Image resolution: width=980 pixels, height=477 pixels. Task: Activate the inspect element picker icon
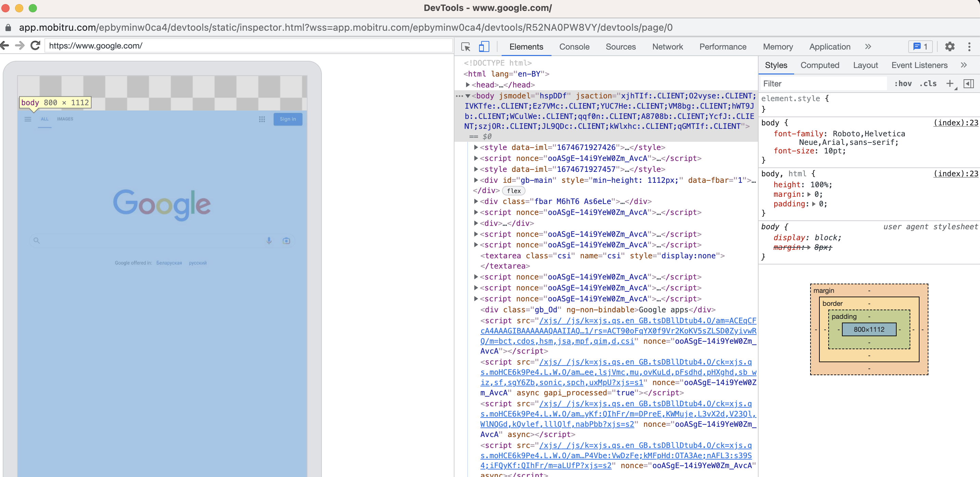click(x=466, y=46)
